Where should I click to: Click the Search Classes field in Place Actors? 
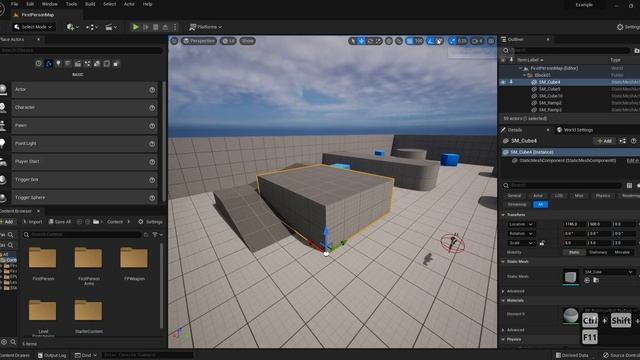82,50
